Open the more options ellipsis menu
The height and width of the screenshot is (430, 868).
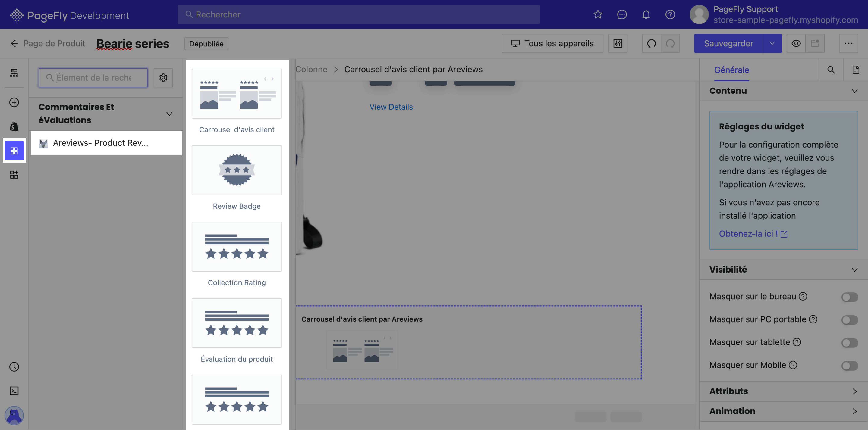(x=848, y=43)
